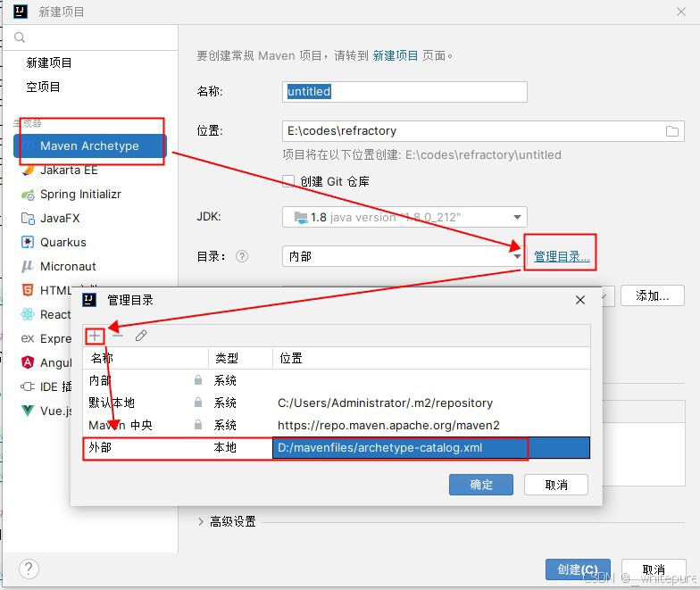Choose the Angular generator
This screenshot has height=590, width=700.
[x=46, y=362]
